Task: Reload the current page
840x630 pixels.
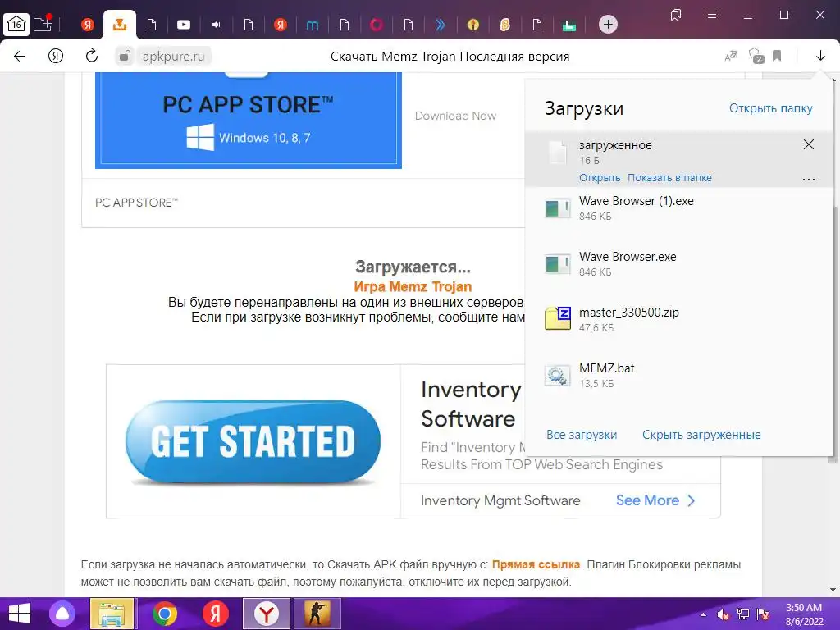Action: click(92, 55)
